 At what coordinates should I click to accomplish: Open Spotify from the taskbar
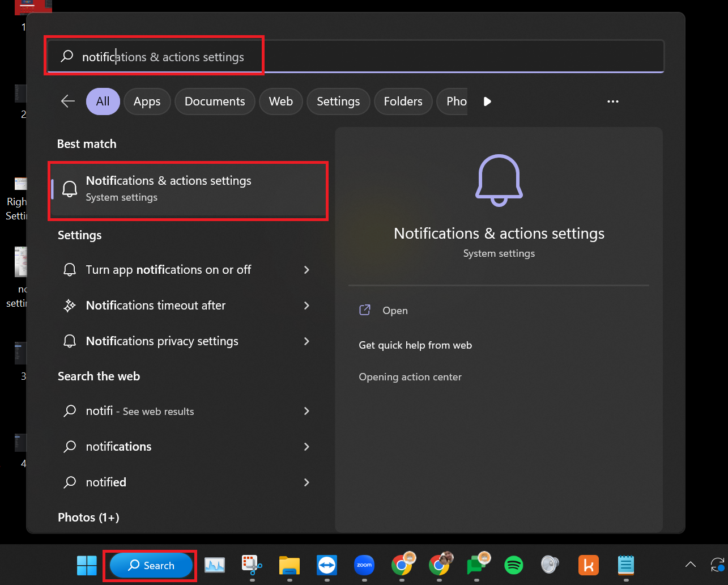(513, 565)
